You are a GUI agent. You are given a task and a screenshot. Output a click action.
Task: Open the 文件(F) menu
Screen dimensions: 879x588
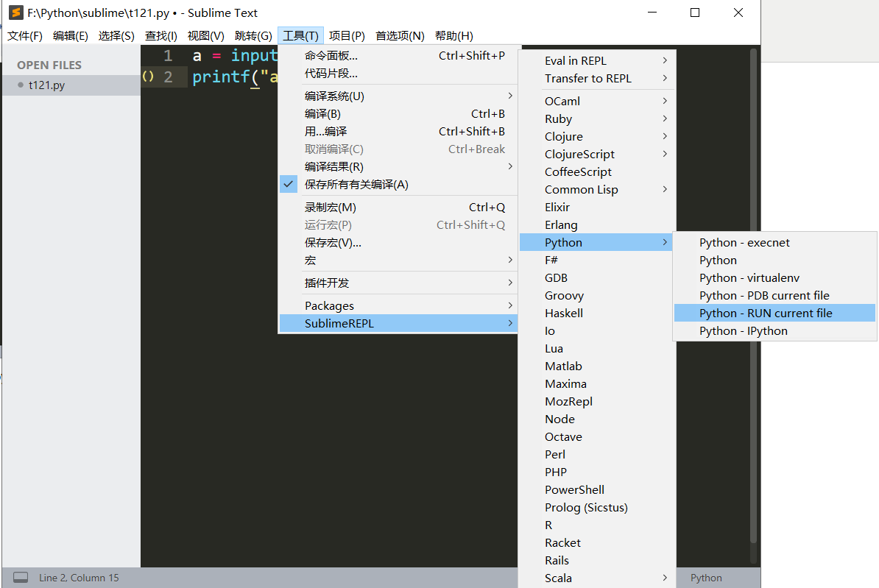(25, 36)
